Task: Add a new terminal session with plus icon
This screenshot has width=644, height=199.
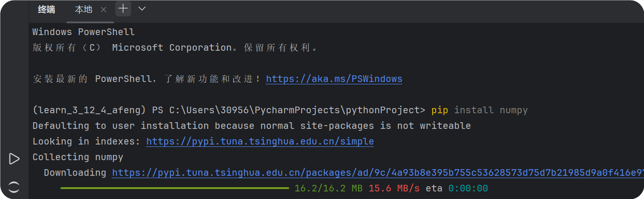Action: [x=123, y=9]
